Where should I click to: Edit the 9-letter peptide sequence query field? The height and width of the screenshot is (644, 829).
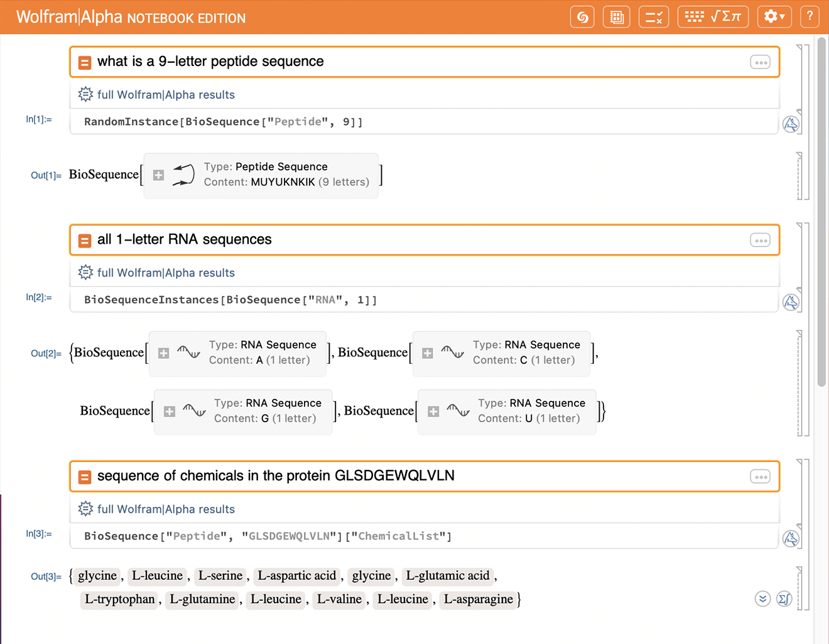point(425,62)
